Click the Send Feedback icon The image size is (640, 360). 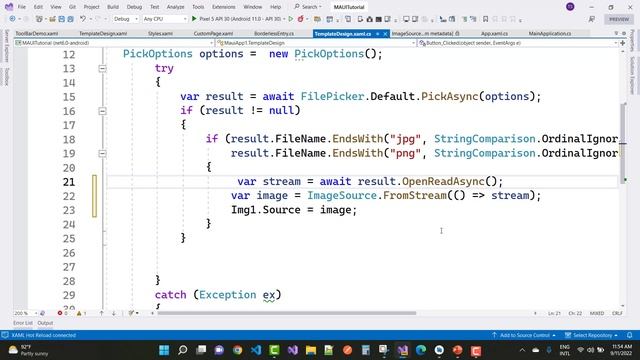pyautogui.click(x=591, y=19)
